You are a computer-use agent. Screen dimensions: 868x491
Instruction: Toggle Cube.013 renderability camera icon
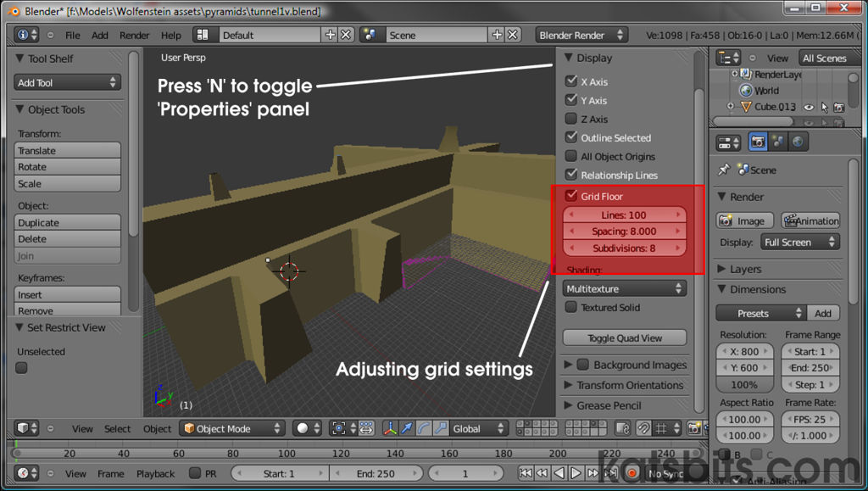point(838,108)
